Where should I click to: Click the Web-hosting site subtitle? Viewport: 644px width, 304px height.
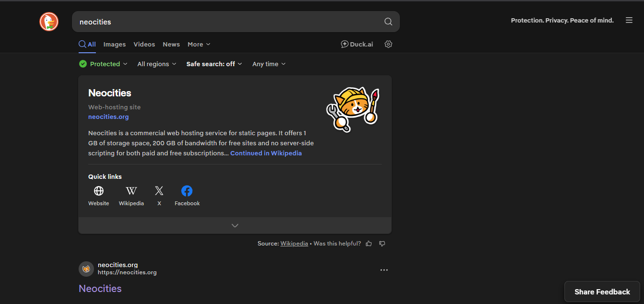(115, 107)
